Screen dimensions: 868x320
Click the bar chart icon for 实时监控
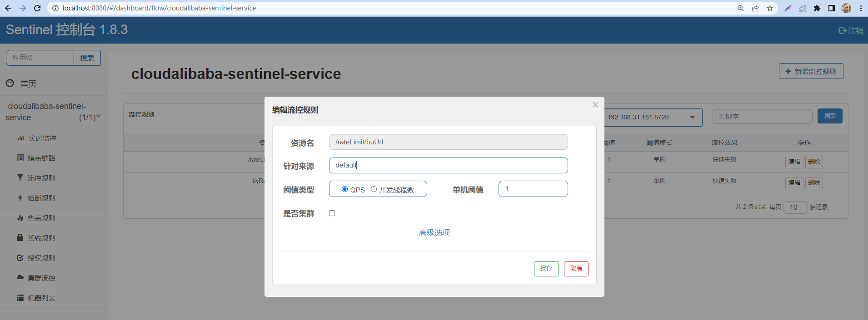(20, 138)
